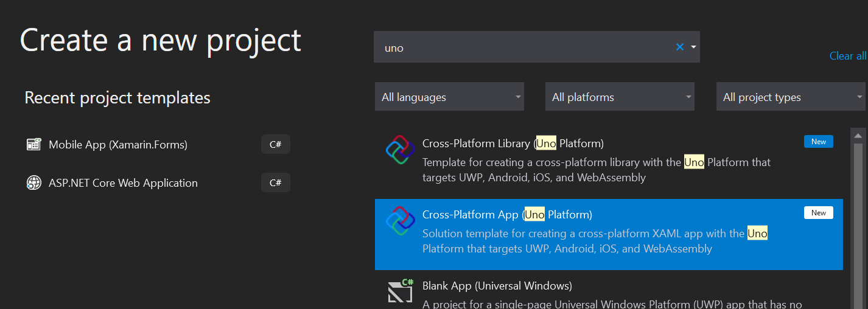The width and height of the screenshot is (868, 309).
Task: Open recent template ASP.NET Core Web Application
Action: [x=123, y=182]
